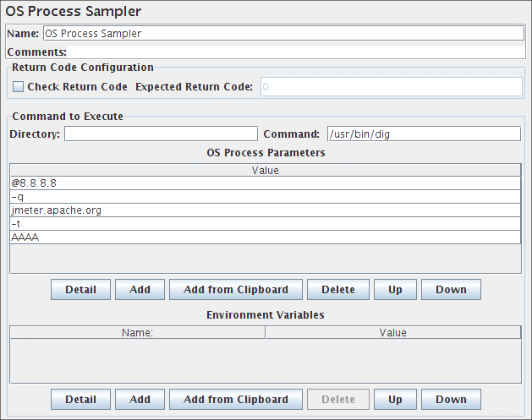This screenshot has height=420, width=532.
Task: Click the Name input field
Action: point(282,34)
